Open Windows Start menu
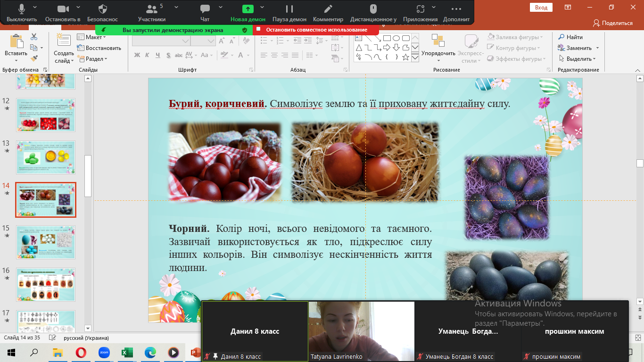644x362 pixels. pos(11,352)
